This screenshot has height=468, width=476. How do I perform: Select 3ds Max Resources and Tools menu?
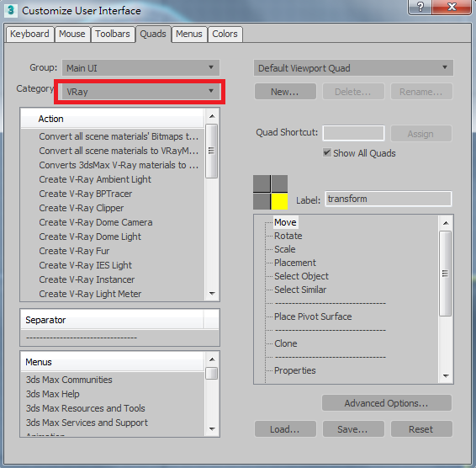point(86,408)
